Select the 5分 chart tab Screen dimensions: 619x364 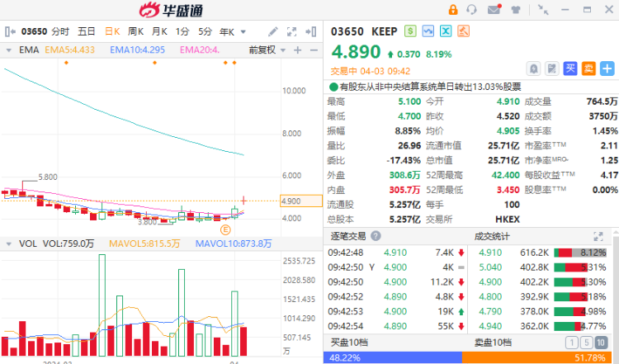click(206, 31)
